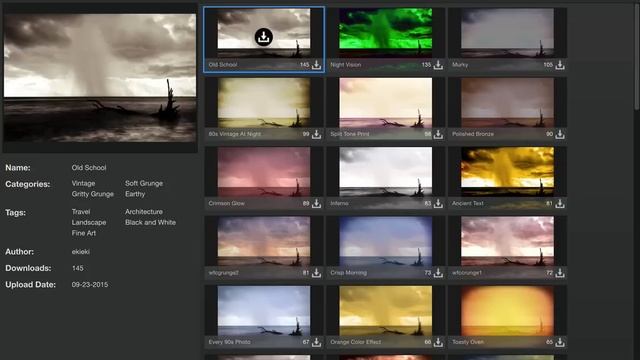
Task: Download the Night Vision preset
Action: pyautogui.click(x=438, y=65)
